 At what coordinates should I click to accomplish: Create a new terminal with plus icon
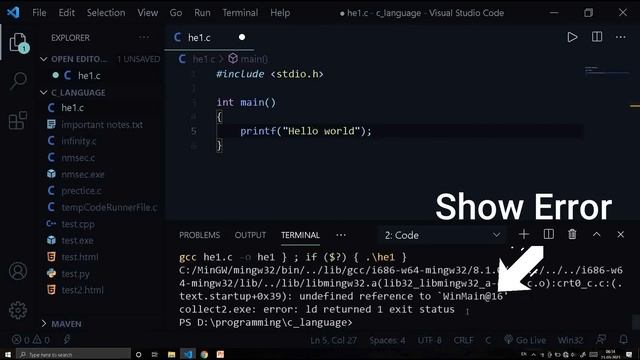pos(524,234)
